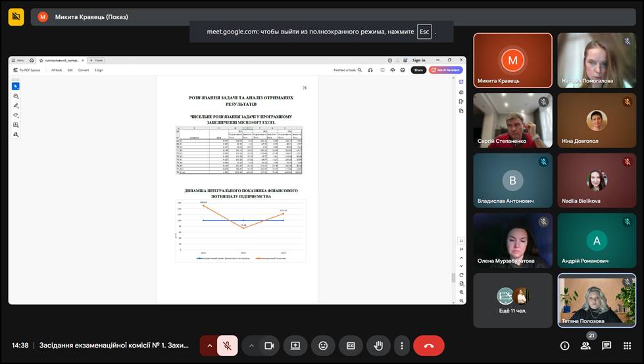This screenshot has width=644, height=364.
Task: Click the Share button in Acrobat
Action: 418,70
